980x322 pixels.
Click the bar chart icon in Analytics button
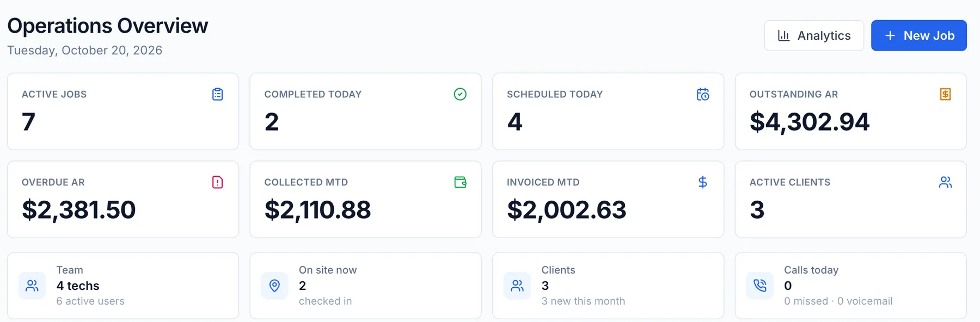tap(783, 35)
